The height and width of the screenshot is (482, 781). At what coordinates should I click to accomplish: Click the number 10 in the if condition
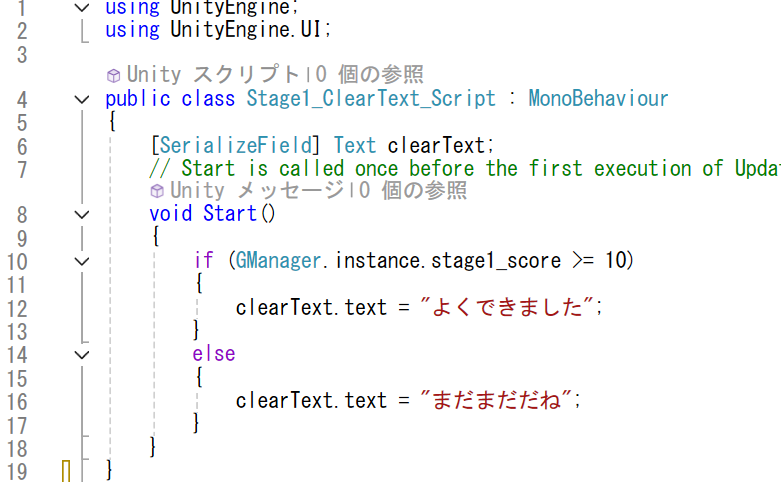pos(615,260)
